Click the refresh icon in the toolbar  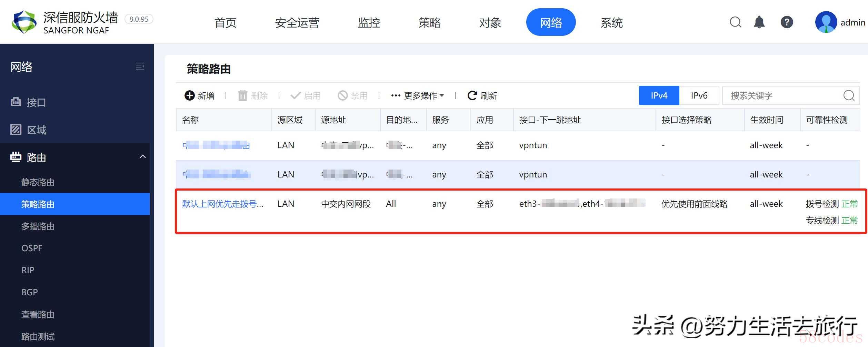point(472,95)
